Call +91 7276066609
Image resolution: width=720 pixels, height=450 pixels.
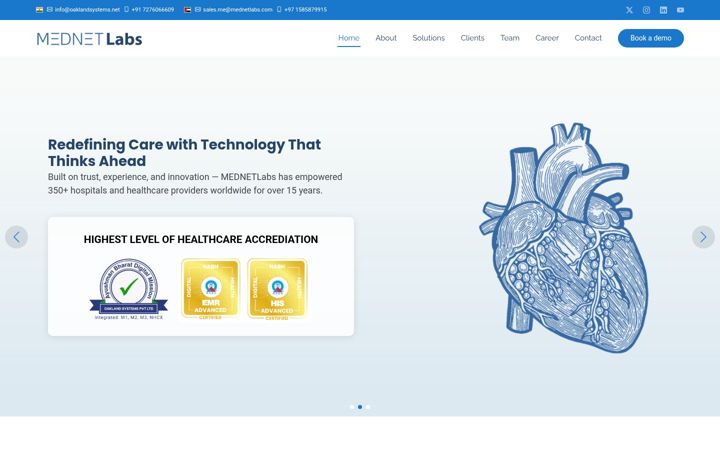tap(153, 9)
